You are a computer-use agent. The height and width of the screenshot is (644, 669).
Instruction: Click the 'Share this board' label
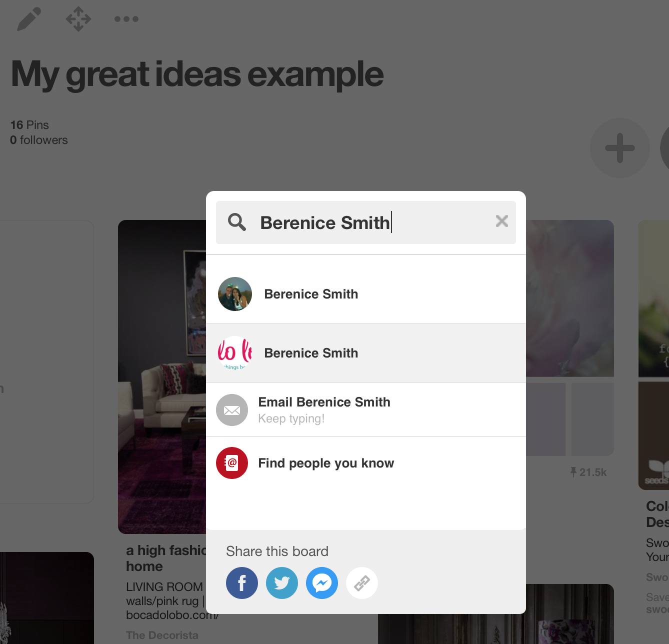tap(277, 551)
